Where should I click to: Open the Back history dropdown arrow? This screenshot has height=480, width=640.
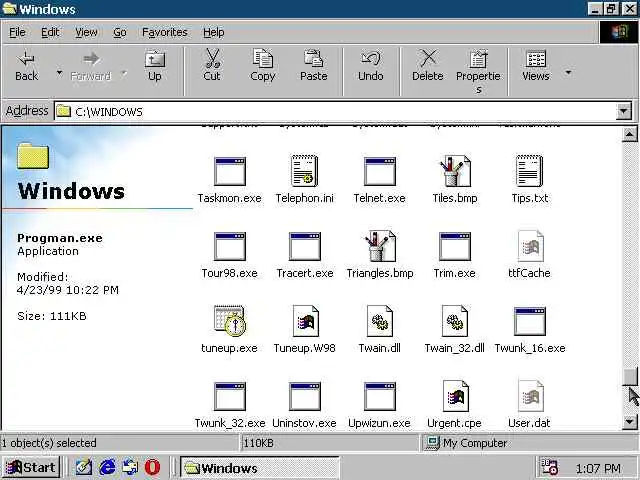(x=59, y=73)
